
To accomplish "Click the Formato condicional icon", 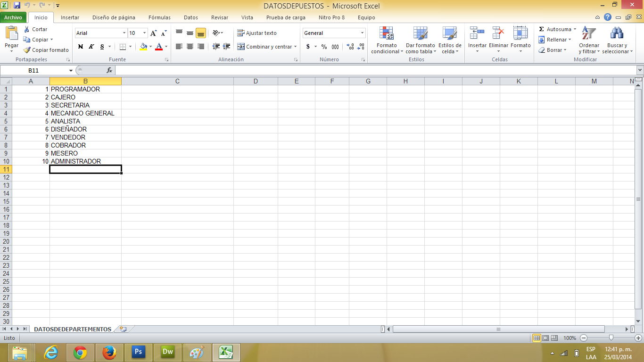I will tap(387, 34).
